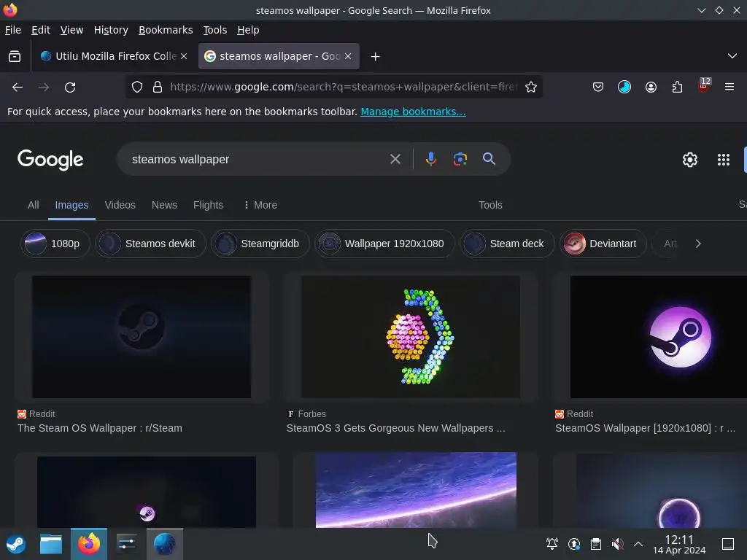747x560 pixels.
Task: Submit search with magnifier icon
Action: (x=489, y=159)
